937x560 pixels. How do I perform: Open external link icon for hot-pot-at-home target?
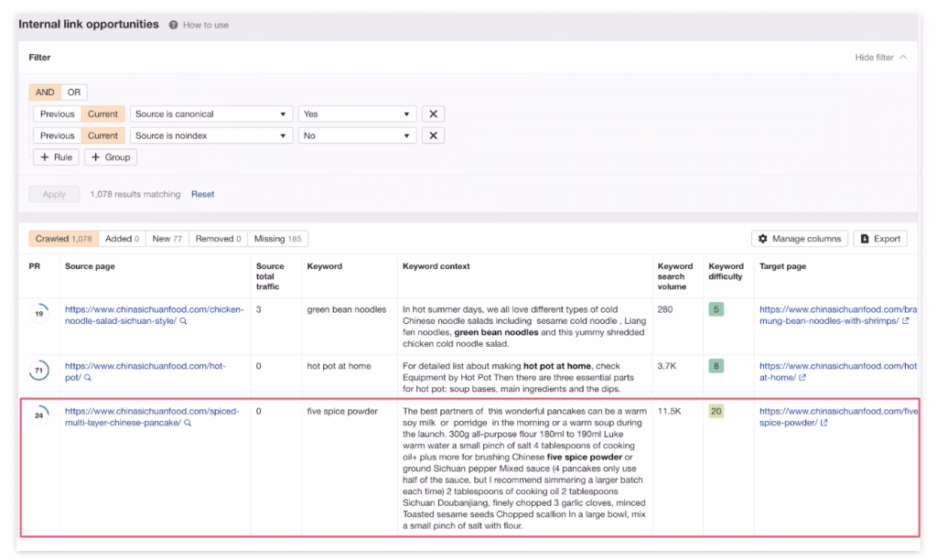pos(802,378)
